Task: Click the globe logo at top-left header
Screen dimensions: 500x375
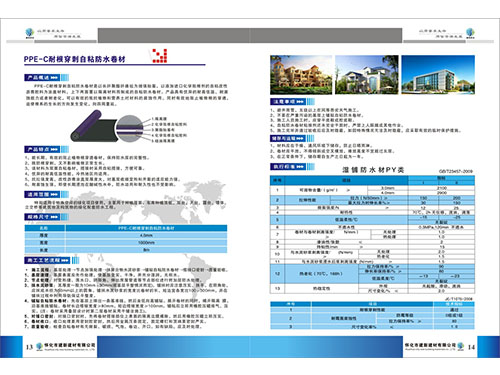Action: pyautogui.click(x=30, y=33)
